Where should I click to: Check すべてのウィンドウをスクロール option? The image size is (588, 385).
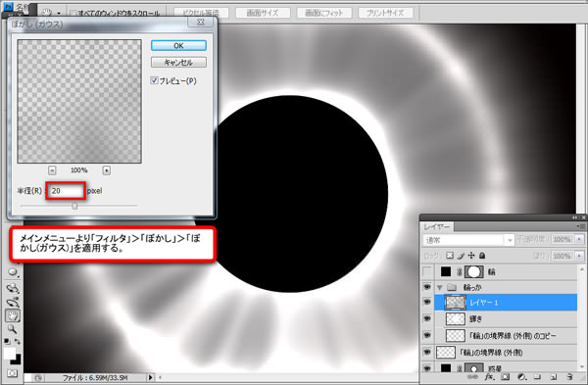coord(73,13)
